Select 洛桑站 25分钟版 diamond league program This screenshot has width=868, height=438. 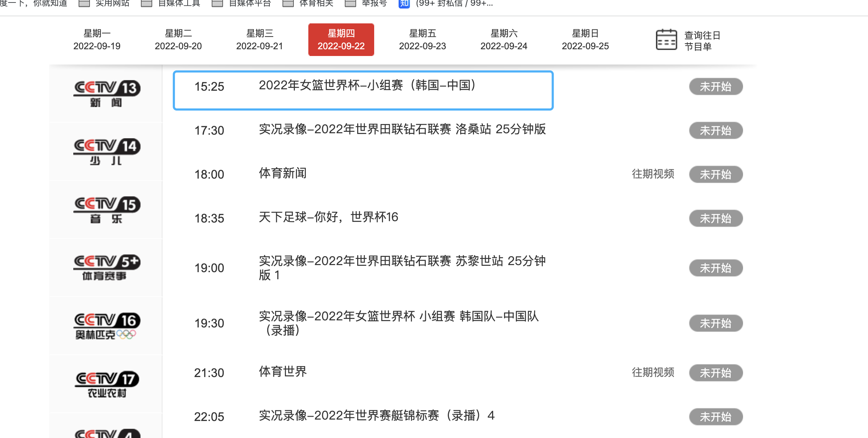(402, 129)
